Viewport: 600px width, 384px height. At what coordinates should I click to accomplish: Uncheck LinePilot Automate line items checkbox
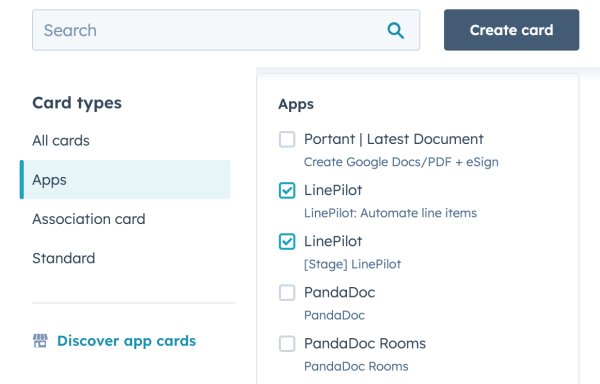pyautogui.click(x=287, y=190)
